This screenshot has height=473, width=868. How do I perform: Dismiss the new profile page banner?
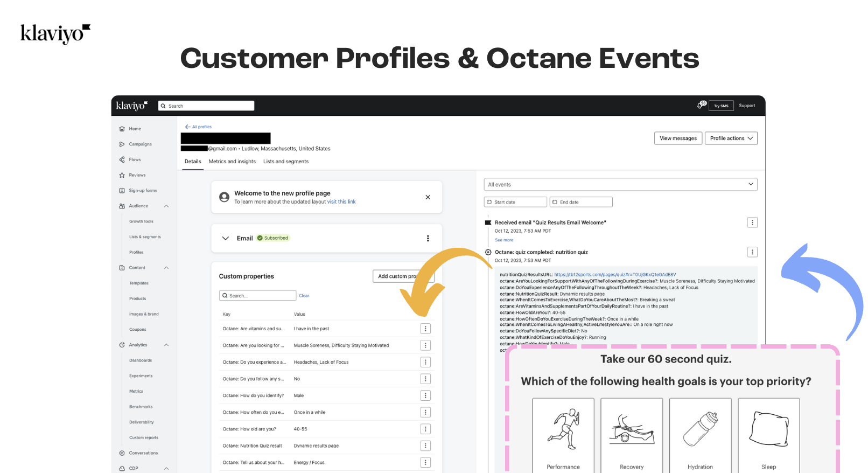pyautogui.click(x=428, y=197)
